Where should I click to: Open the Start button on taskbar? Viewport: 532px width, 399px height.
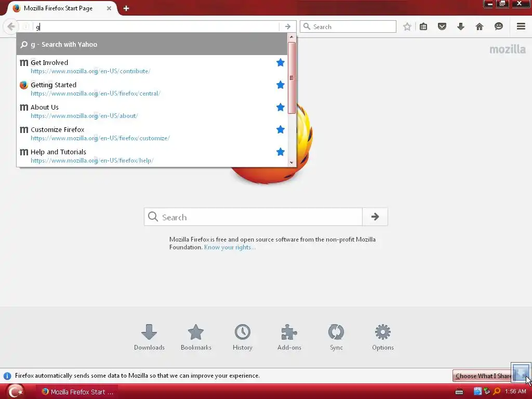tap(16, 392)
